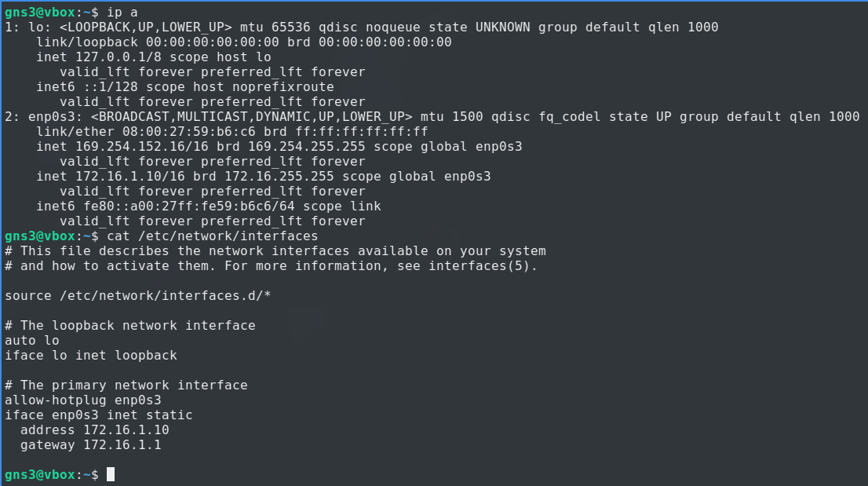868x486 pixels.
Task: Click the 'iface enp0s3 inet static' line
Action: point(99,415)
